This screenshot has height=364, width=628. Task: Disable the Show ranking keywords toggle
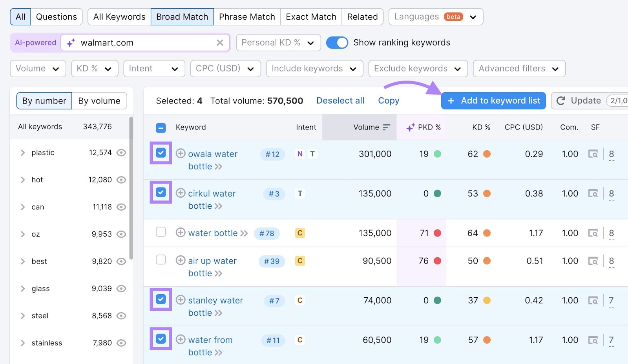click(338, 42)
